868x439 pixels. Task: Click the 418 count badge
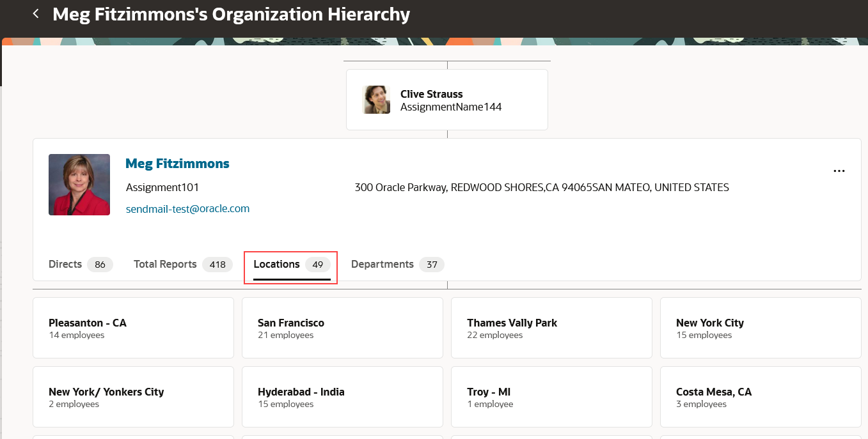(x=217, y=265)
